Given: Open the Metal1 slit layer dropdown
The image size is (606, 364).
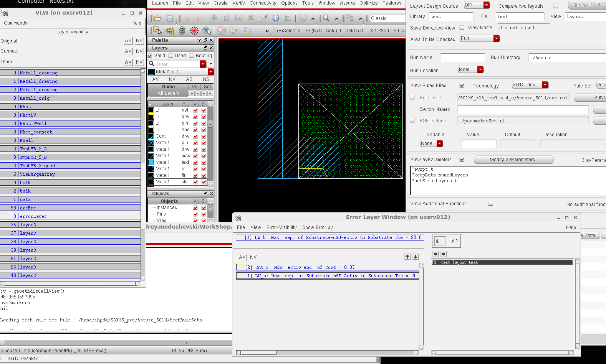Looking at the screenshot, I should (210, 72).
